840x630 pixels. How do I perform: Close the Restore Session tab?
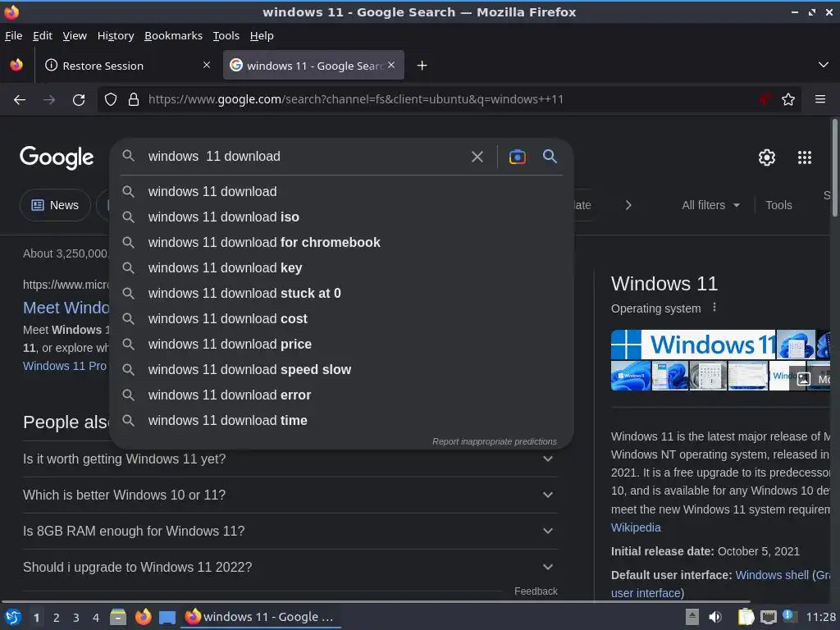click(207, 65)
